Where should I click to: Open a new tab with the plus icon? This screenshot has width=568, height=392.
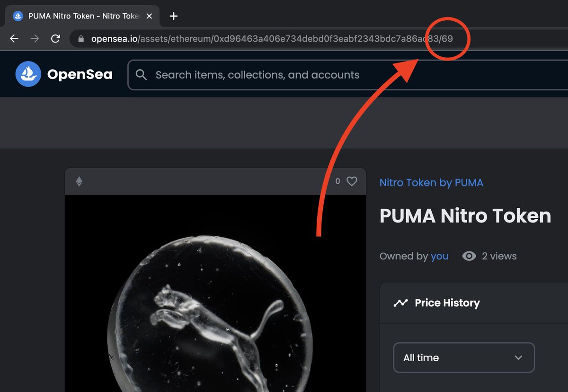[x=174, y=16]
